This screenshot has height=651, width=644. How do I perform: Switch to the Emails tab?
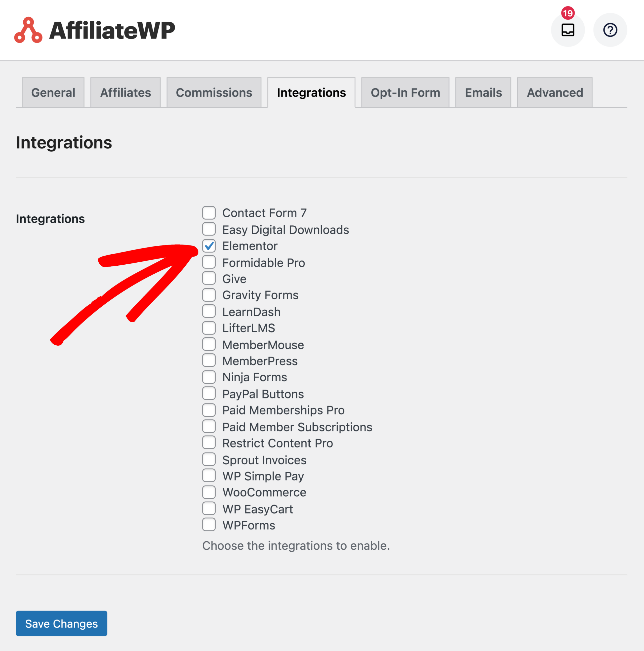coord(483,93)
